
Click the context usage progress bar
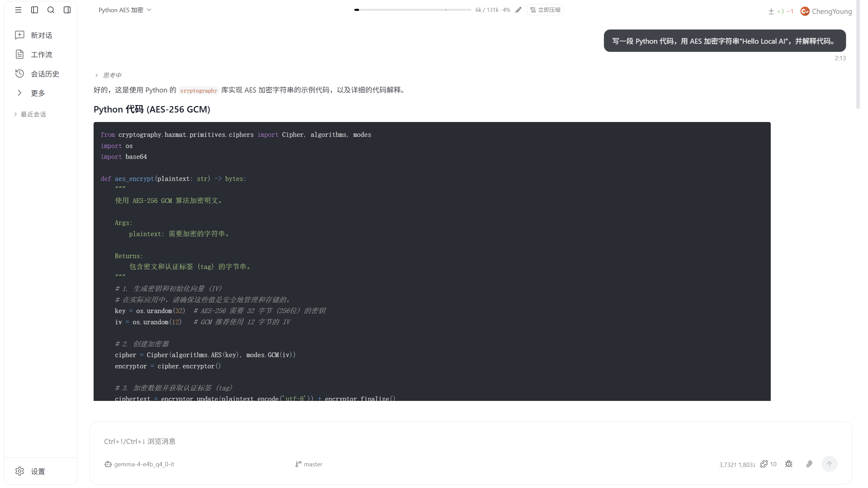click(413, 10)
